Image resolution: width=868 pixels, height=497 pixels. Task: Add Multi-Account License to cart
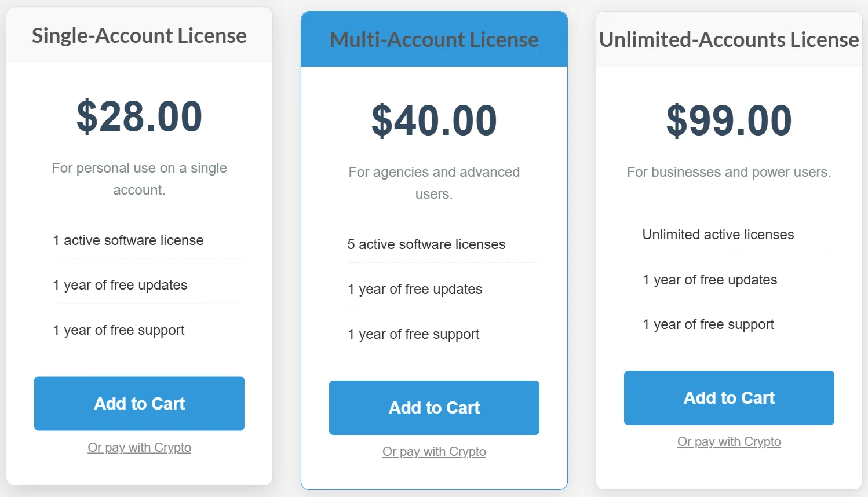click(x=434, y=407)
